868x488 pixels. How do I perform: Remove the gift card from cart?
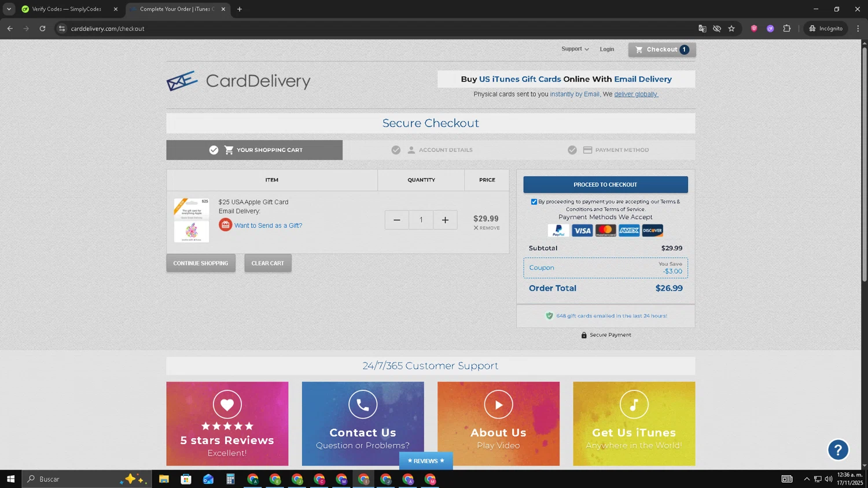(x=487, y=228)
